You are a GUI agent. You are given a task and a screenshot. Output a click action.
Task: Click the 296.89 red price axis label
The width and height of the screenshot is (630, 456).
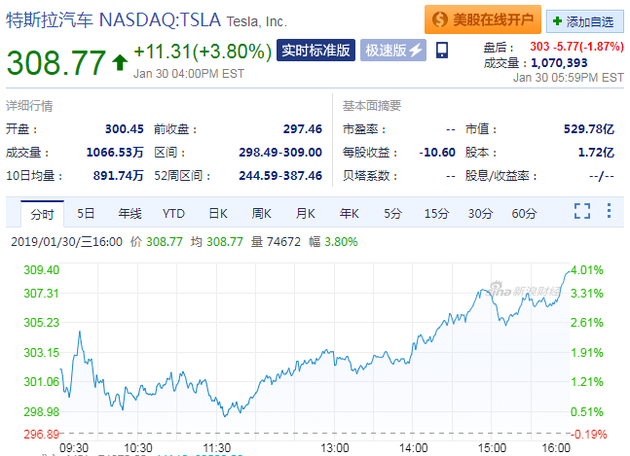point(41,434)
